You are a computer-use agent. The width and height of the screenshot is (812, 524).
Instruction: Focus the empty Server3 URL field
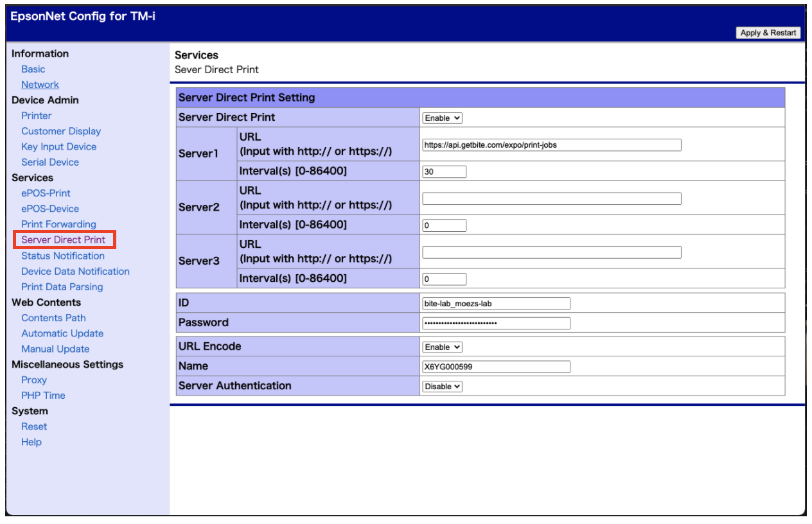552,252
